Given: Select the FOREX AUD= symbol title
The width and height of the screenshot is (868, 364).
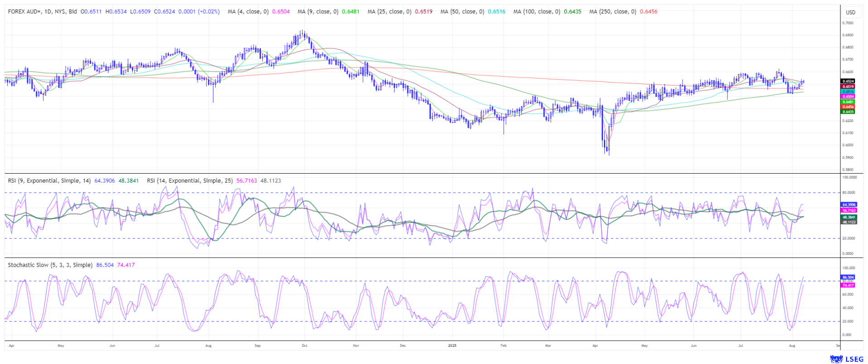Looking at the screenshot, I should (42, 12).
